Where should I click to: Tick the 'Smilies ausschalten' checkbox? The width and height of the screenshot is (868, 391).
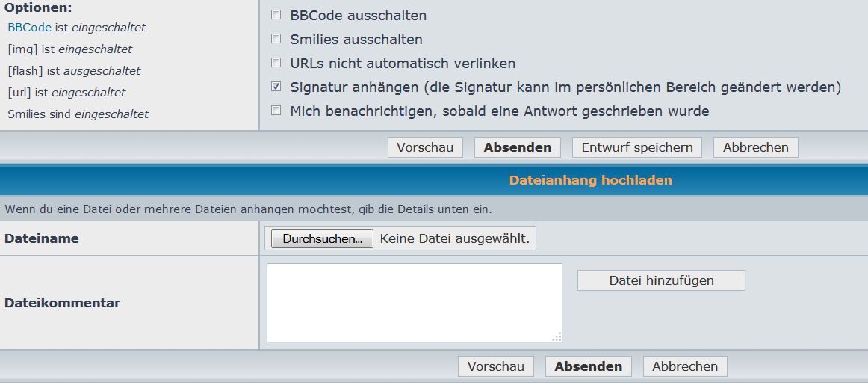[x=276, y=39]
